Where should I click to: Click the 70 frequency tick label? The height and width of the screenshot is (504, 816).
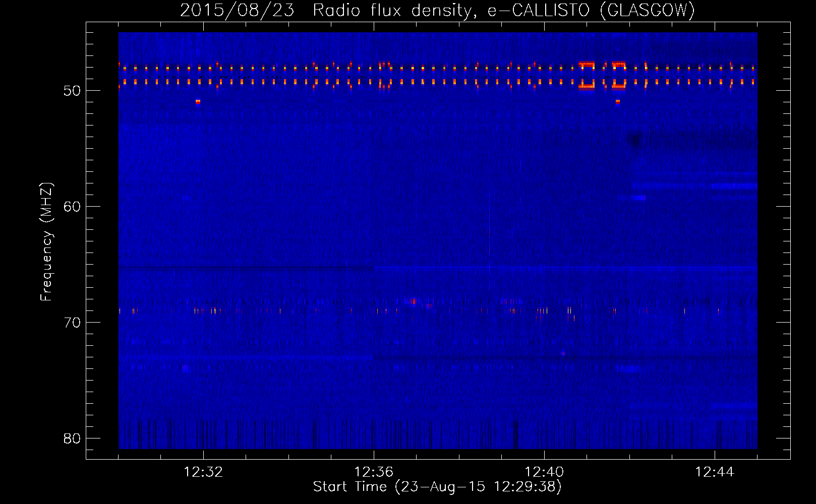(x=72, y=323)
